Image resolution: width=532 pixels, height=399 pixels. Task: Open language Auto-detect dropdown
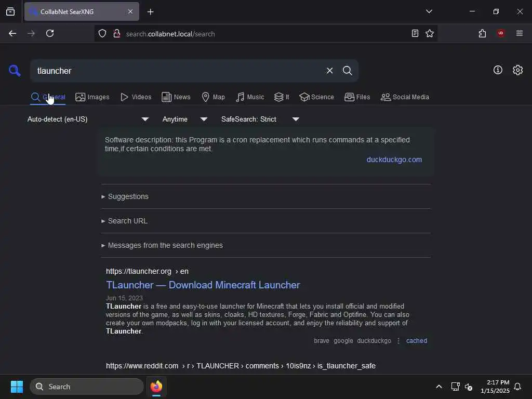(x=88, y=119)
